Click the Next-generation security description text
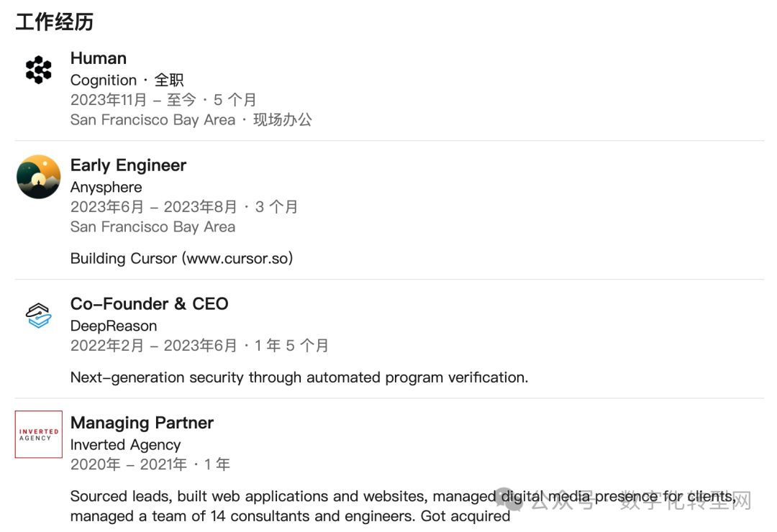Image resolution: width=777 pixels, height=532 pixels. pos(299,377)
